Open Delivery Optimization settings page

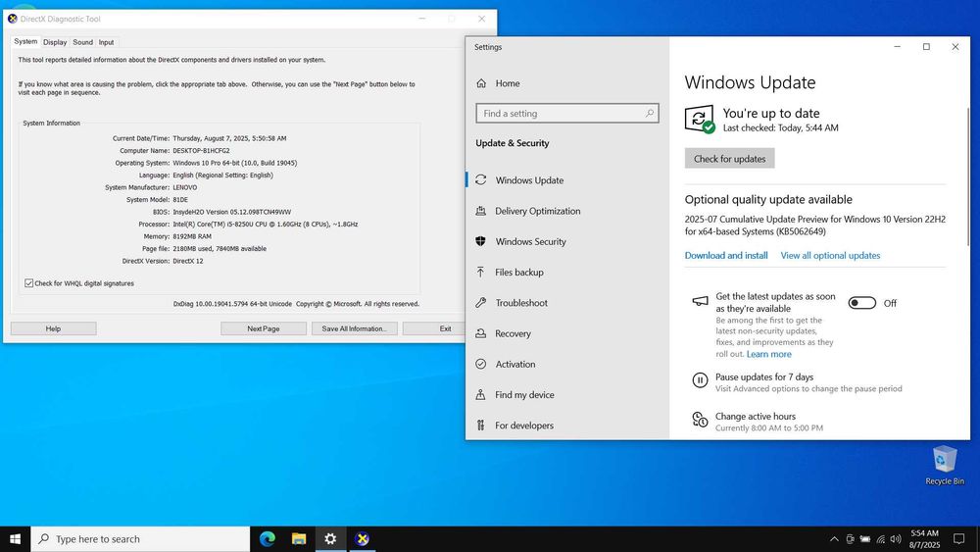537,211
